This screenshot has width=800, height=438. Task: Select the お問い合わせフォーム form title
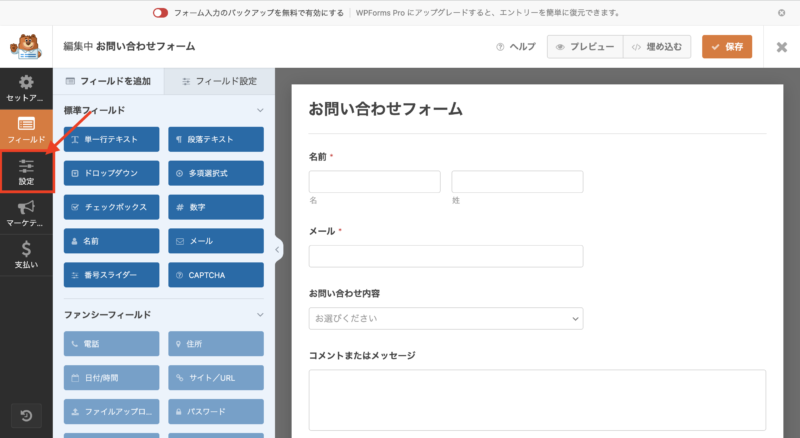coord(386,109)
